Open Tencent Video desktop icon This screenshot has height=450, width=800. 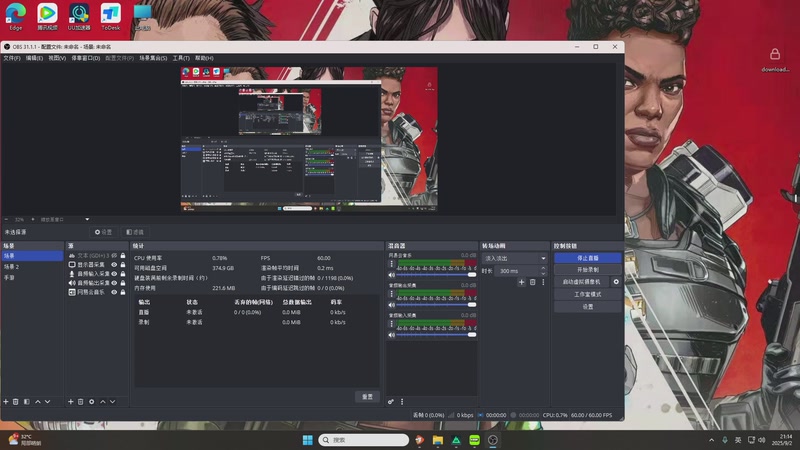coord(47,16)
